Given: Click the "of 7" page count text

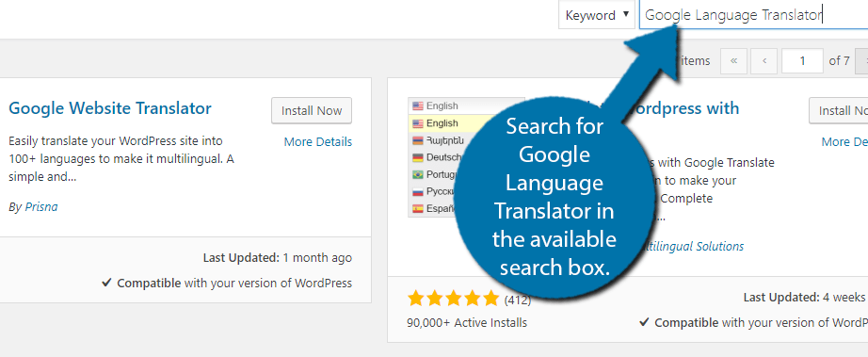Looking at the screenshot, I should coord(839,61).
